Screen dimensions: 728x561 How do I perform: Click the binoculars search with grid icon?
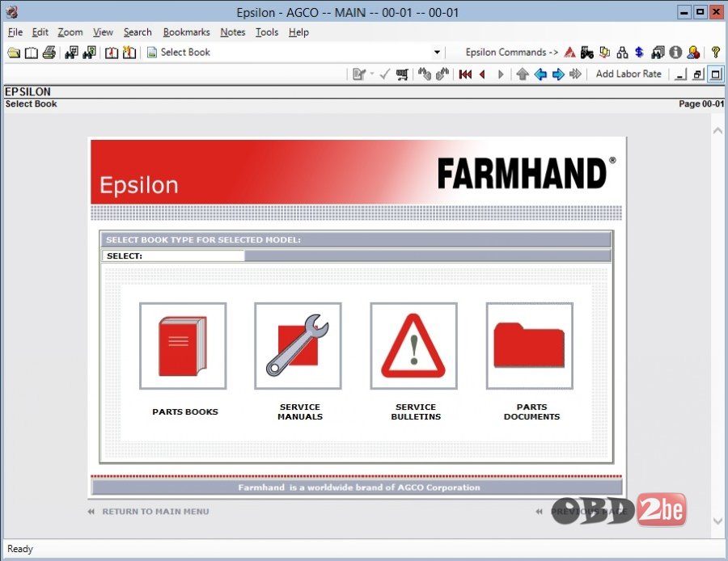coord(71,53)
